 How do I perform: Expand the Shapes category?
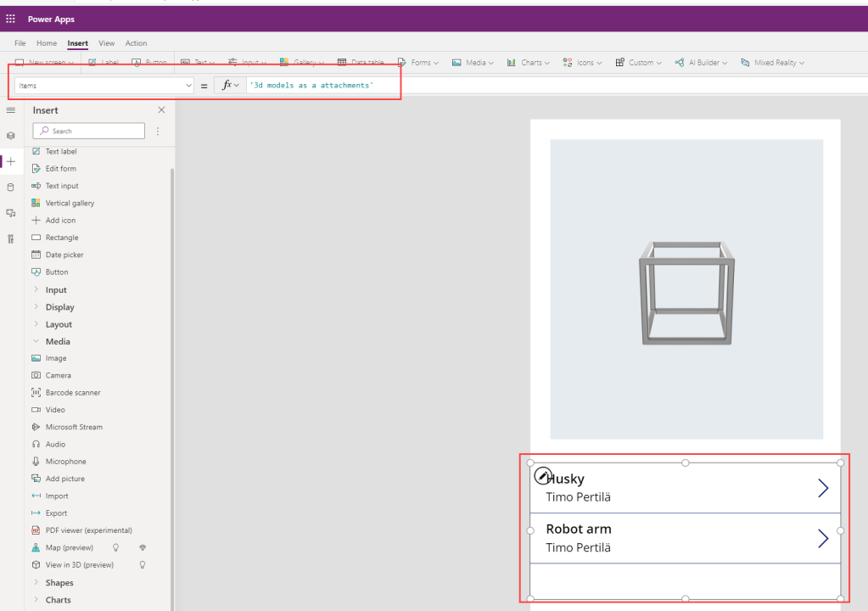tap(59, 583)
